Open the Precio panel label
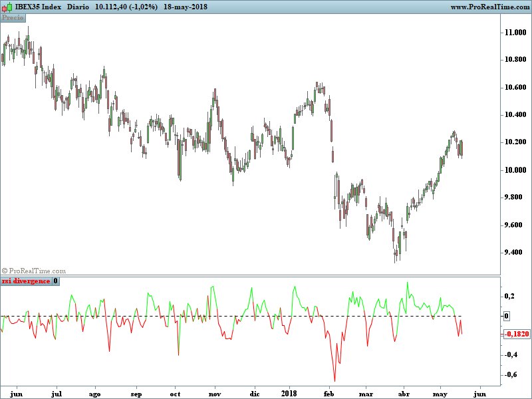Screen dimensions: 532x399 click(x=13, y=18)
